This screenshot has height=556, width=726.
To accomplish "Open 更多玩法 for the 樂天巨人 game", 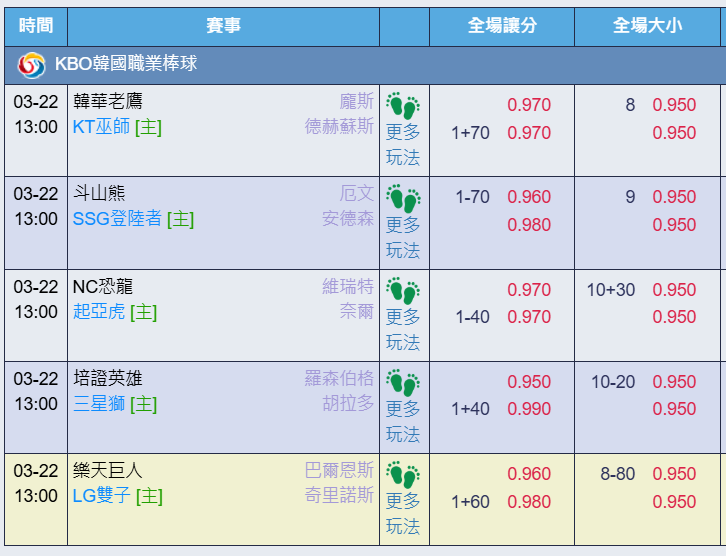I will (403, 514).
